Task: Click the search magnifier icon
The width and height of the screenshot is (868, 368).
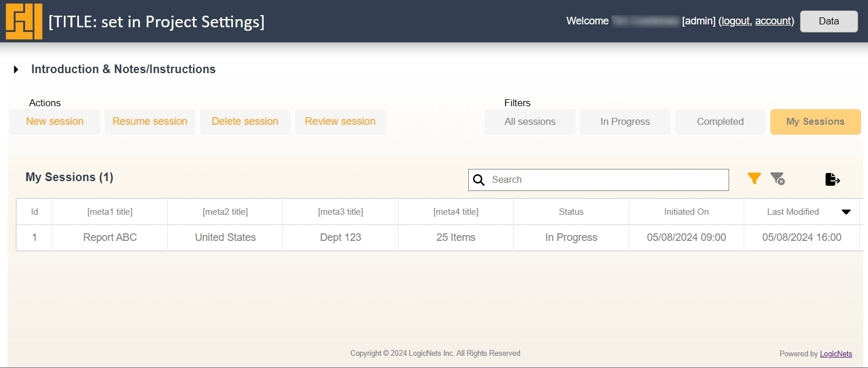Action: click(479, 180)
